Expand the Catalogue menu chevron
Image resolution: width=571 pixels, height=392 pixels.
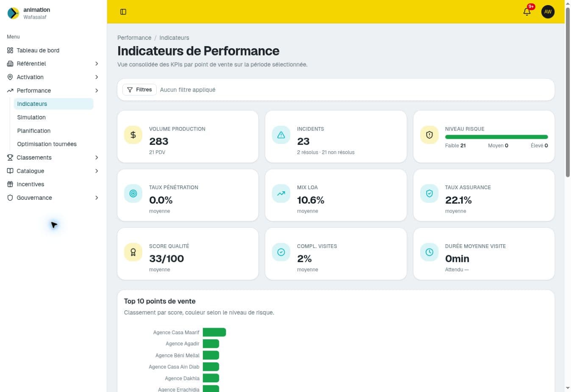97,171
